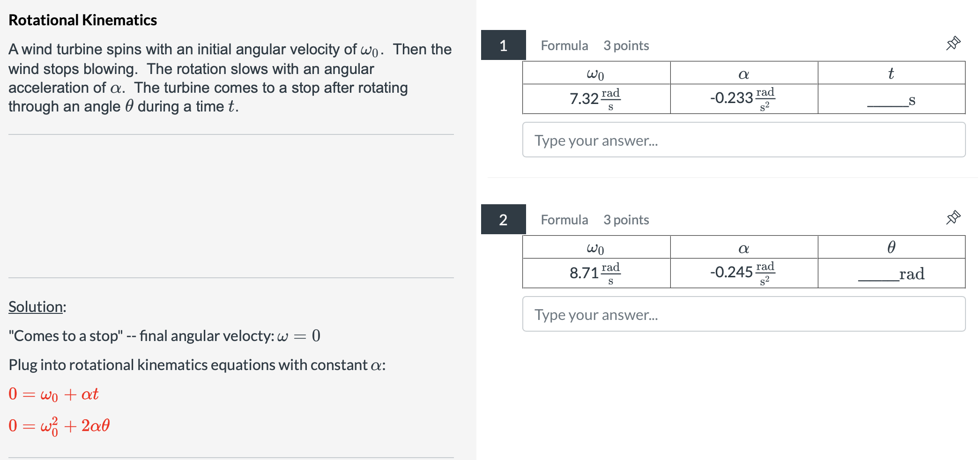This screenshot has height=460, width=980.
Task: Click the Rotational Kinematics title
Action: click(x=82, y=20)
